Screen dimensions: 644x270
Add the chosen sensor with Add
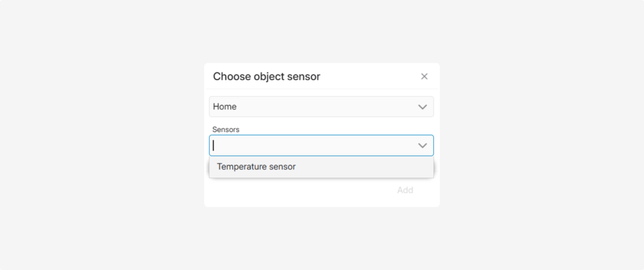(x=405, y=190)
